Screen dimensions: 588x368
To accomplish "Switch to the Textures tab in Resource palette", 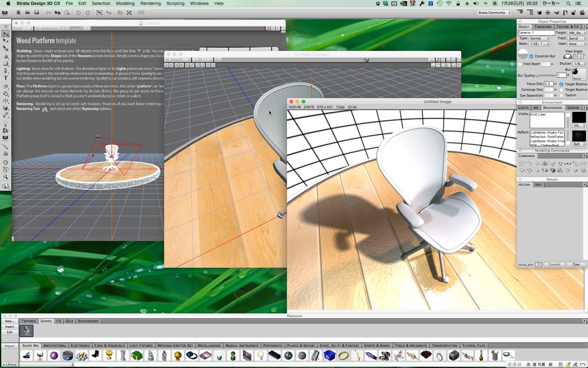I will point(28,321).
